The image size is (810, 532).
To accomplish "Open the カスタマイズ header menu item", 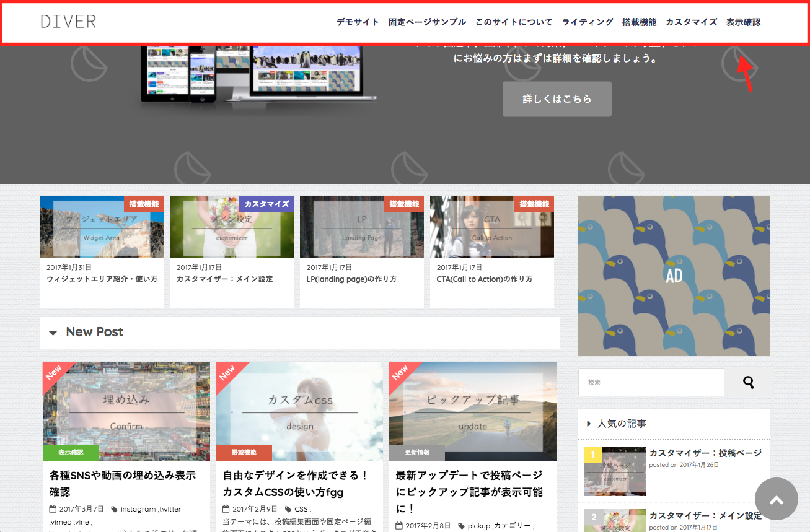I will 692,22.
